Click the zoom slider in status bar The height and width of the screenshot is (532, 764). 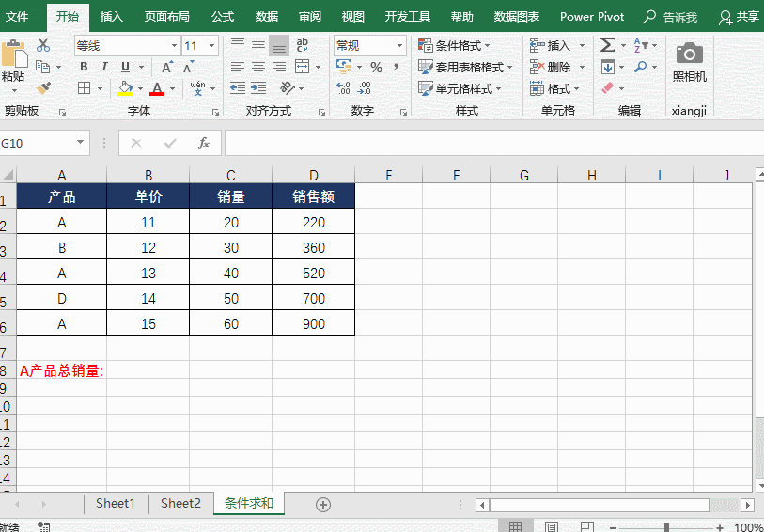(666, 527)
